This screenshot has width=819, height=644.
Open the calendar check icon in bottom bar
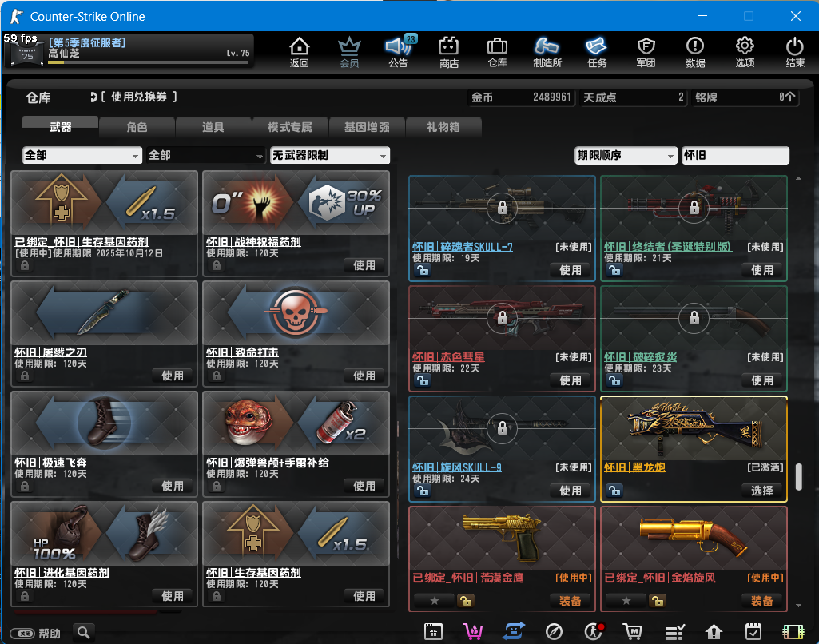753,631
